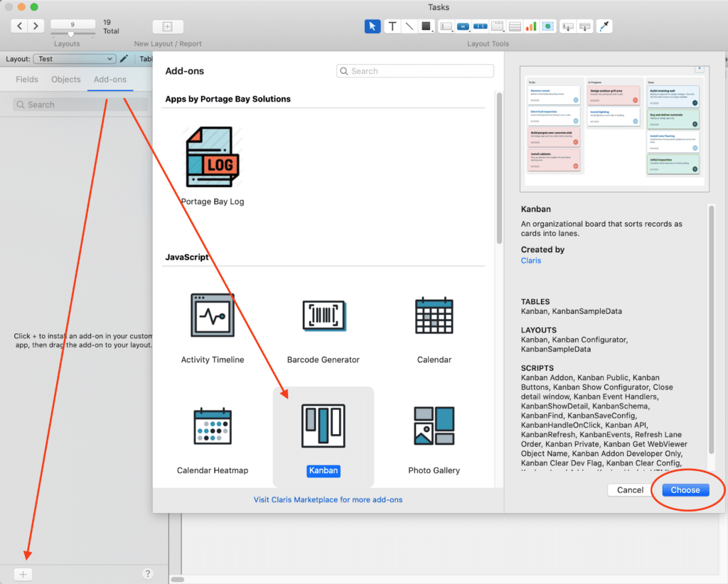Select the Photo Gallery add-on
Screen dimensions: 728x584
434,440
